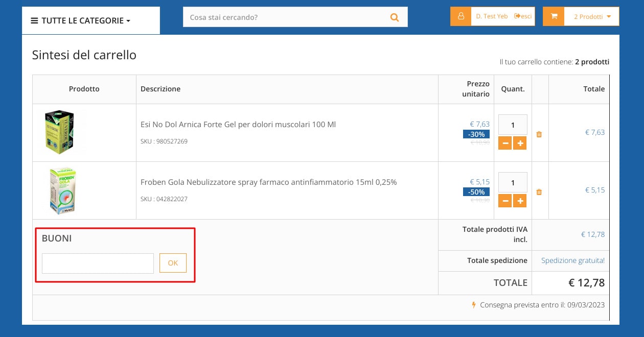The height and width of the screenshot is (337, 644).
Task: Open the D. Test Yeb account link
Action: point(492,16)
